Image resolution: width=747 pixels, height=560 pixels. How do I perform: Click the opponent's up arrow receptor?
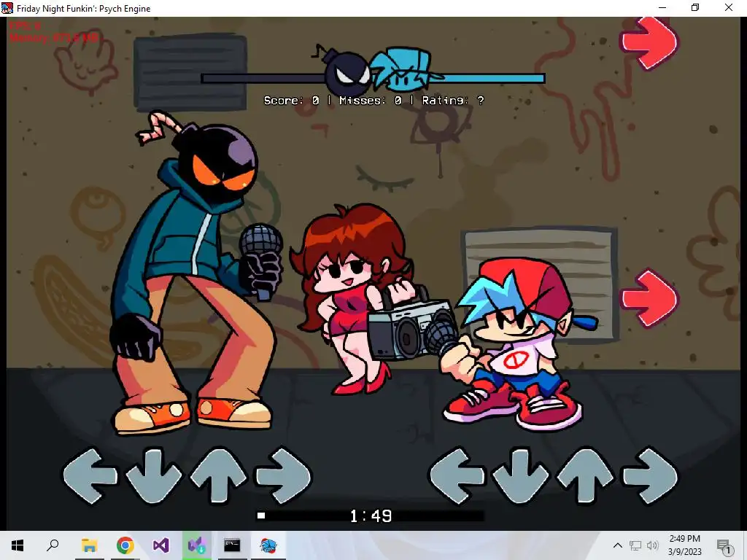tap(219, 475)
